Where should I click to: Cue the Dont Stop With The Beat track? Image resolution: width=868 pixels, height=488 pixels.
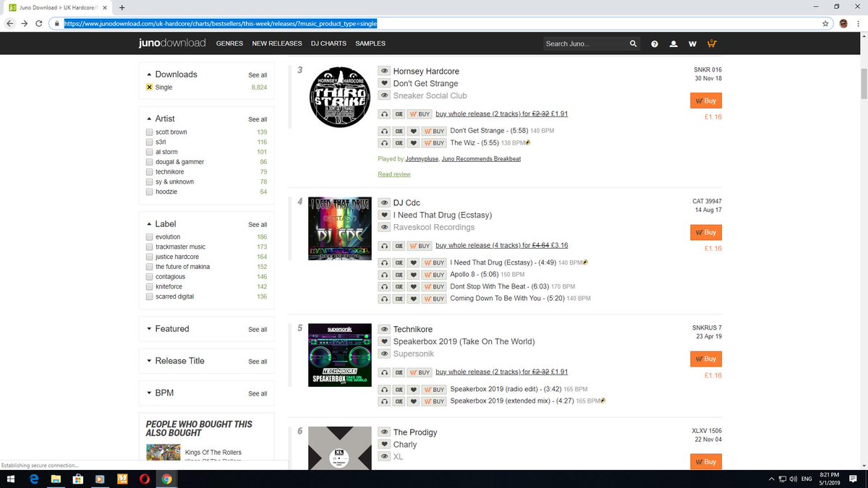(x=399, y=286)
